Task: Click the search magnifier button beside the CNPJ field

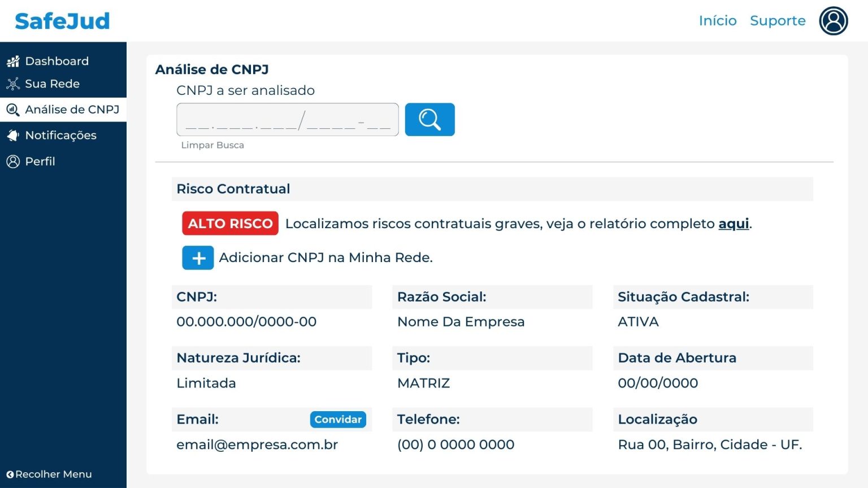Action: tap(429, 119)
